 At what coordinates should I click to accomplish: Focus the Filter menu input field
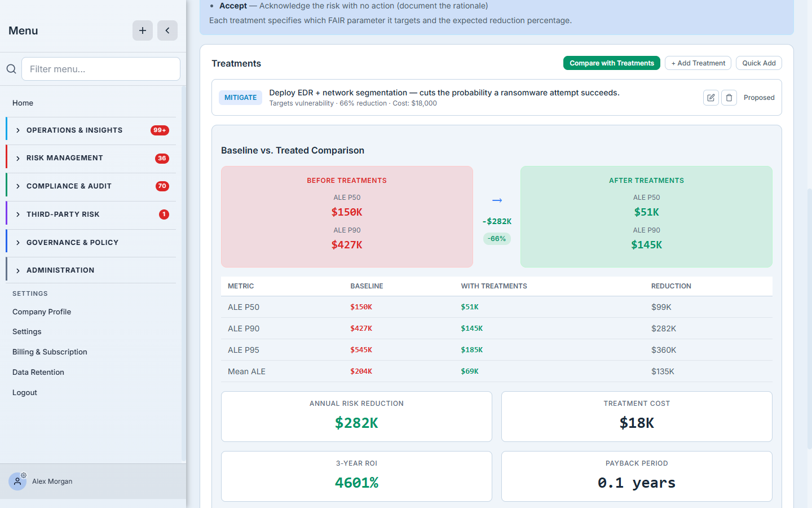click(101, 69)
